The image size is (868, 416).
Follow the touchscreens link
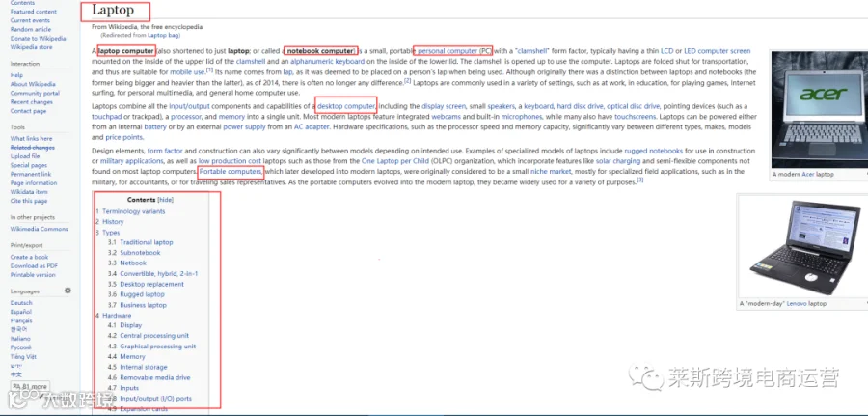pyautogui.click(x=636, y=117)
